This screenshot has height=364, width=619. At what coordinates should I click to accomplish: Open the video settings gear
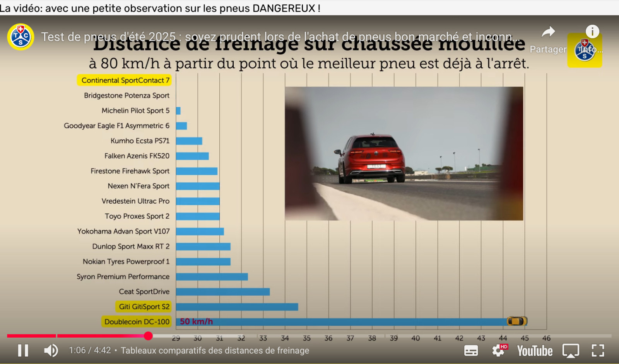tap(498, 350)
